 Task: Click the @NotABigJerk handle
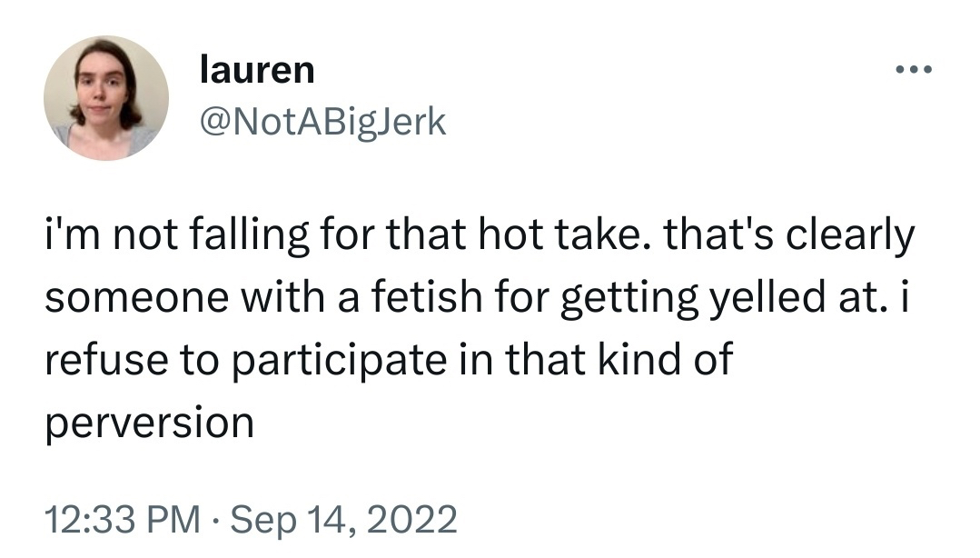[x=322, y=121]
